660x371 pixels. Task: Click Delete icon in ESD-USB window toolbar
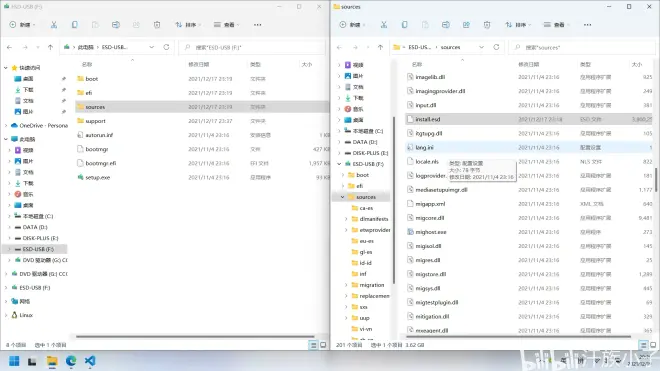(x=157, y=25)
